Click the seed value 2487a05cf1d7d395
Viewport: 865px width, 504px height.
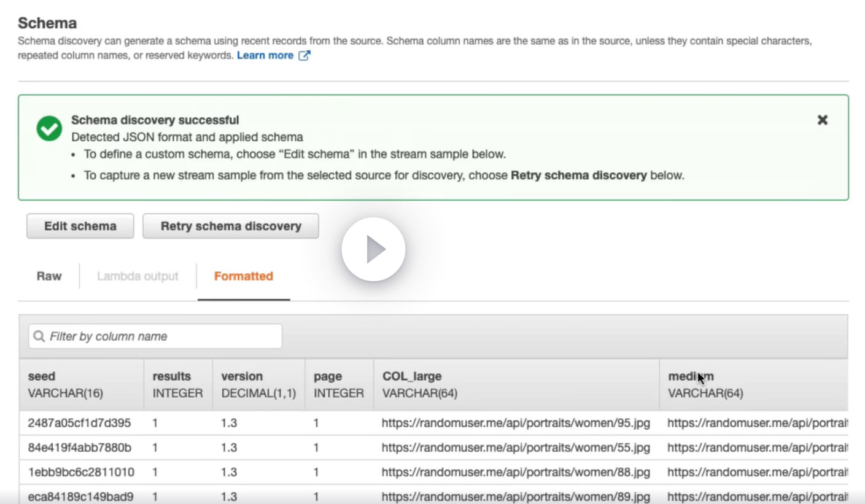tap(79, 423)
